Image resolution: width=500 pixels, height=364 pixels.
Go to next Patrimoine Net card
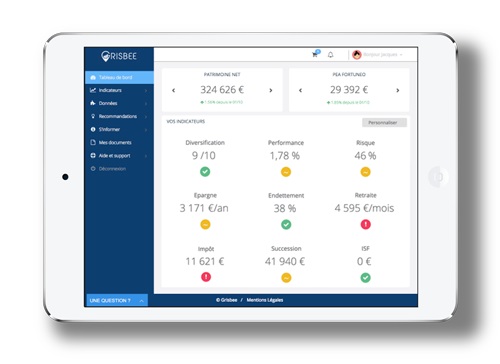(x=271, y=90)
